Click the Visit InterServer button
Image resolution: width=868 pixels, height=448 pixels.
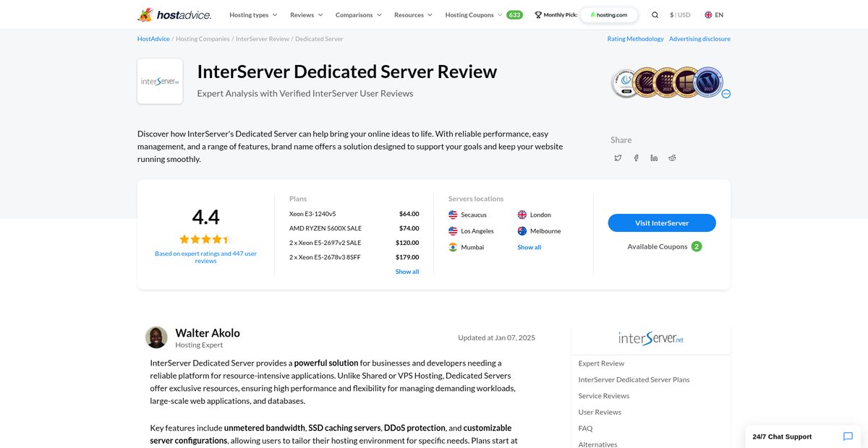pos(662,223)
